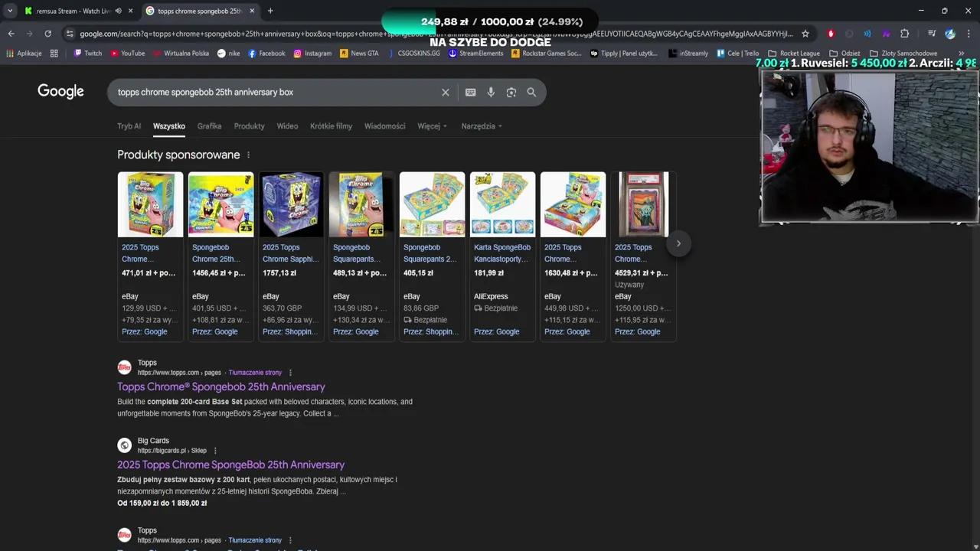Bookmark this page with the star icon
The image size is (980, 551).
805,34
